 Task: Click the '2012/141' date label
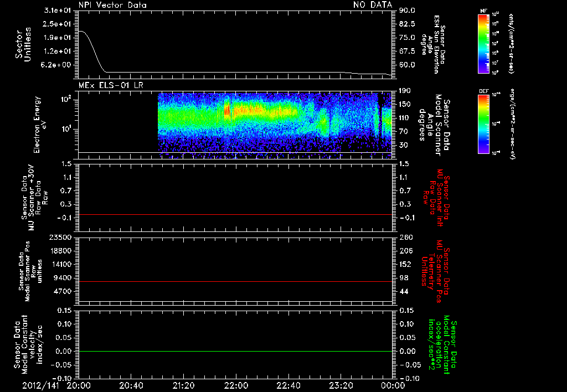(40, 385)
